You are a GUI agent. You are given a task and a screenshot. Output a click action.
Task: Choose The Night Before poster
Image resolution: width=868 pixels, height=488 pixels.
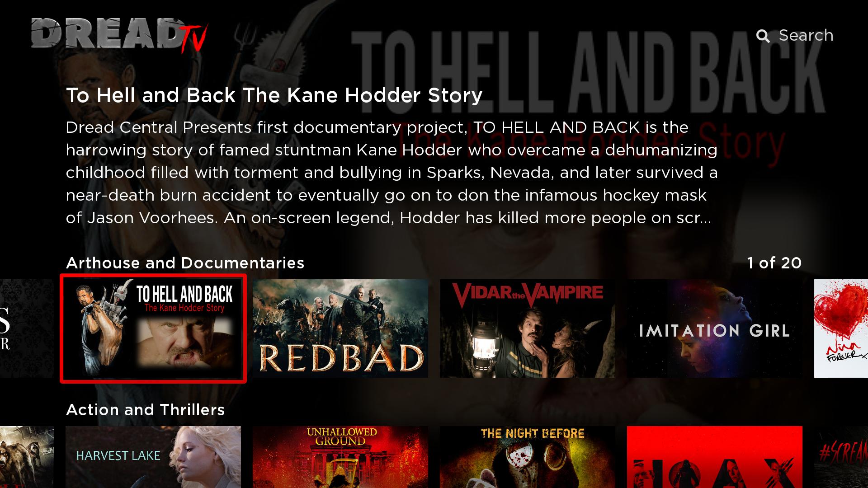(x=528, y=457)
